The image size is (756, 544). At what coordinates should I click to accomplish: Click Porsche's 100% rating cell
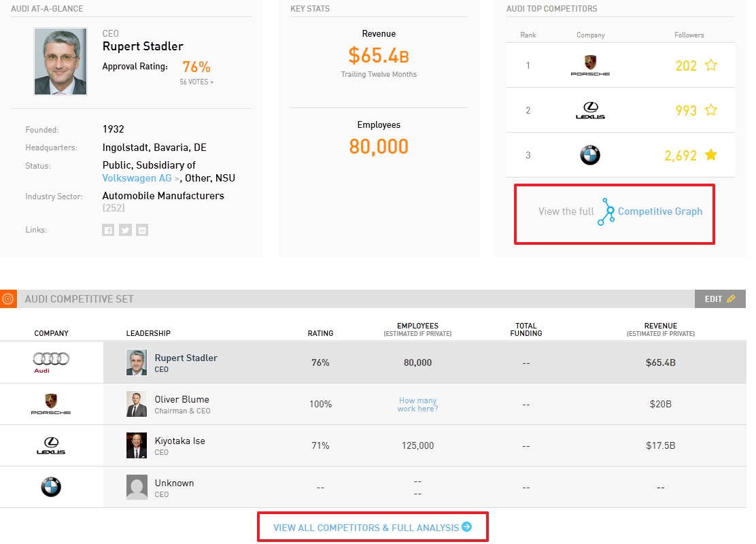321,404
